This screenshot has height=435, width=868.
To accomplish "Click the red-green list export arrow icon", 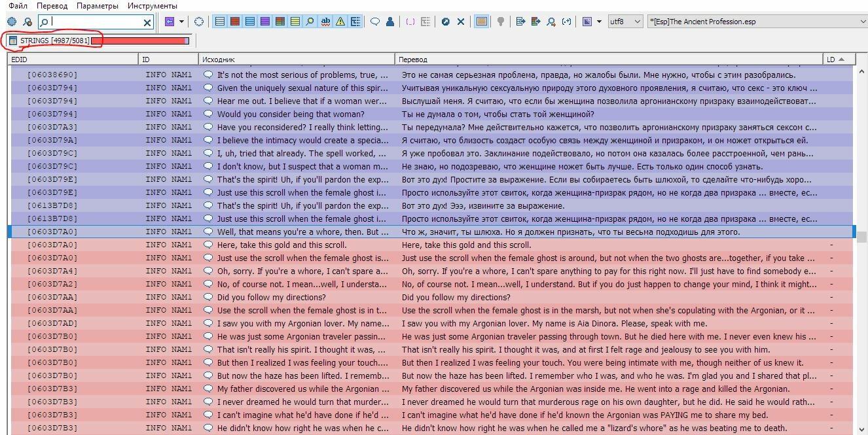I will 536,22.
